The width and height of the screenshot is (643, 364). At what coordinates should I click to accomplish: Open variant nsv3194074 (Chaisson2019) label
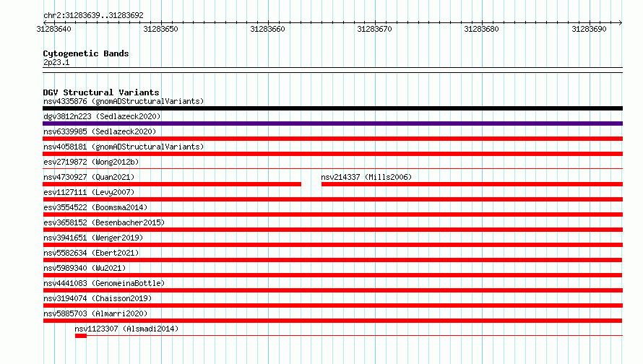coord(98,298)
